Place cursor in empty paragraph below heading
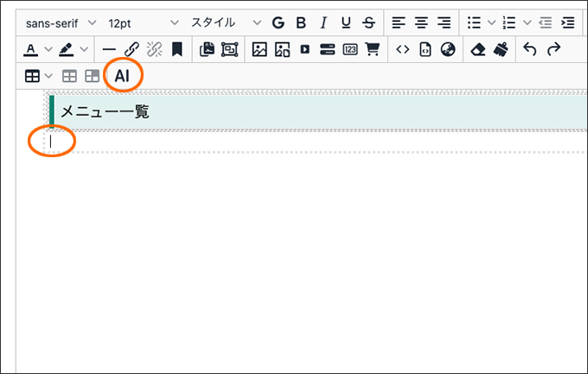The height and width of the screenshot is (374, 588). [315, 142]
